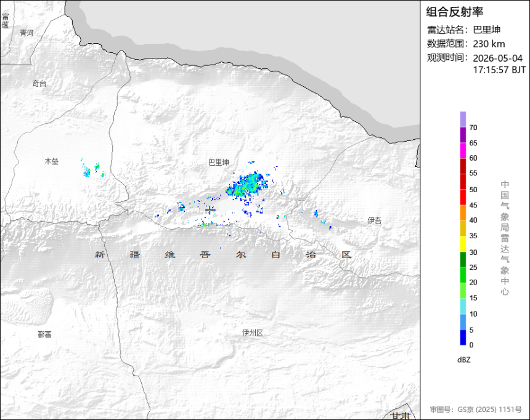Click the yellow 30 dBZ legend color
The height and width of the screenshot is (420, 530).
tap(463, 244)
